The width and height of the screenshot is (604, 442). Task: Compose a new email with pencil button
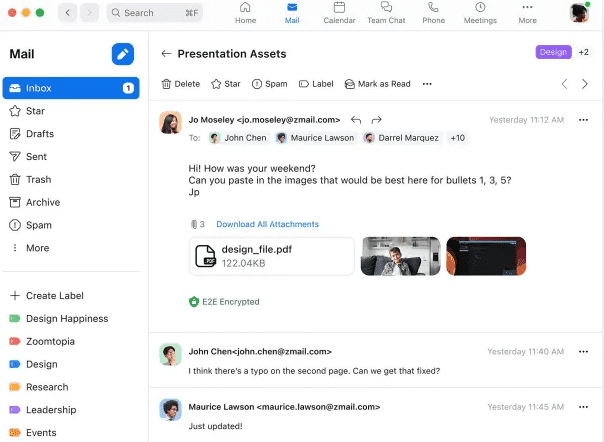(x=122, y=54)
